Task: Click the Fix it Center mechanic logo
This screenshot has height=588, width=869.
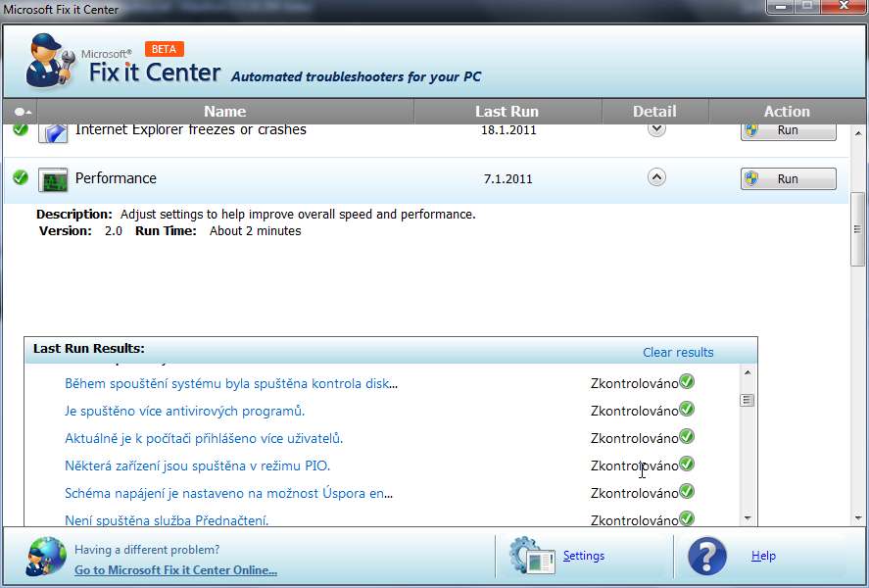Action: point(49,61)
